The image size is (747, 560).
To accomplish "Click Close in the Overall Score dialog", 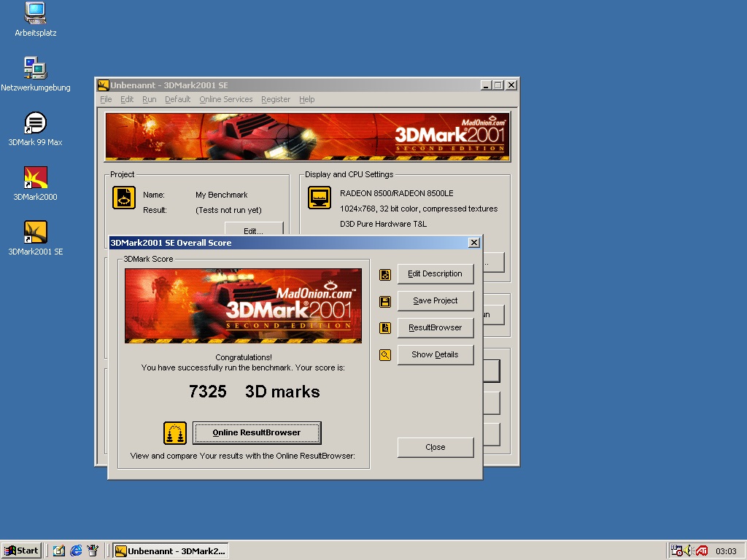I will coord(436,447).
